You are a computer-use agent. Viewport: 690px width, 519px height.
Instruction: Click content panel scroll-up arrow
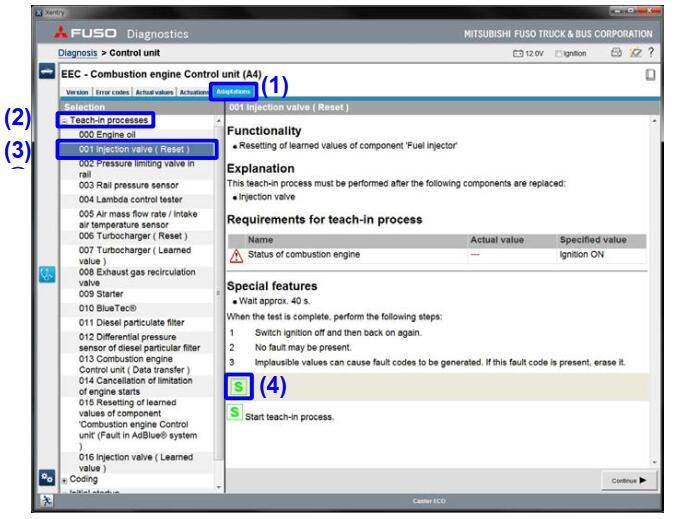654,121
